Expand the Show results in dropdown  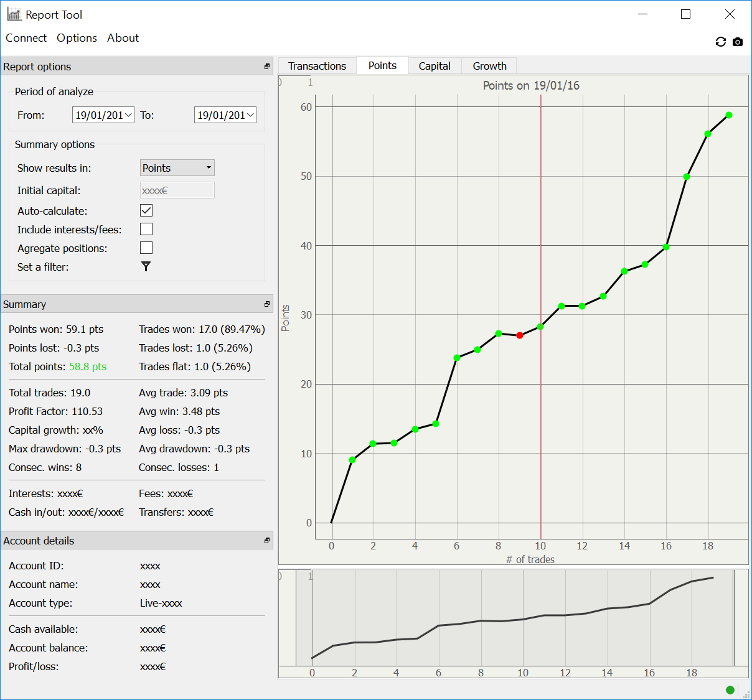(x=177, y=168)
